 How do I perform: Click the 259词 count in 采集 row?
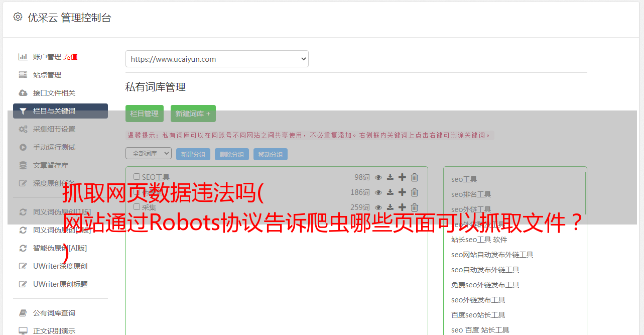(360, 207)
